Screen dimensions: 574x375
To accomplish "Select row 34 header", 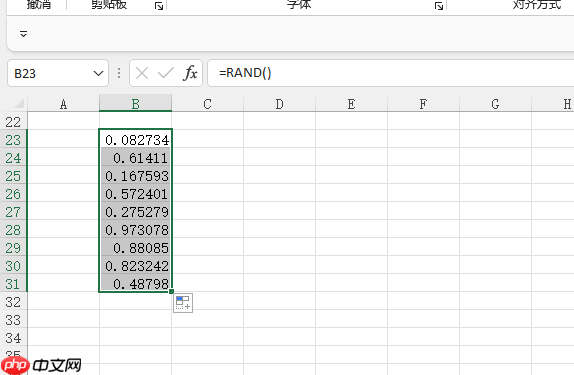I will [13, 338].
